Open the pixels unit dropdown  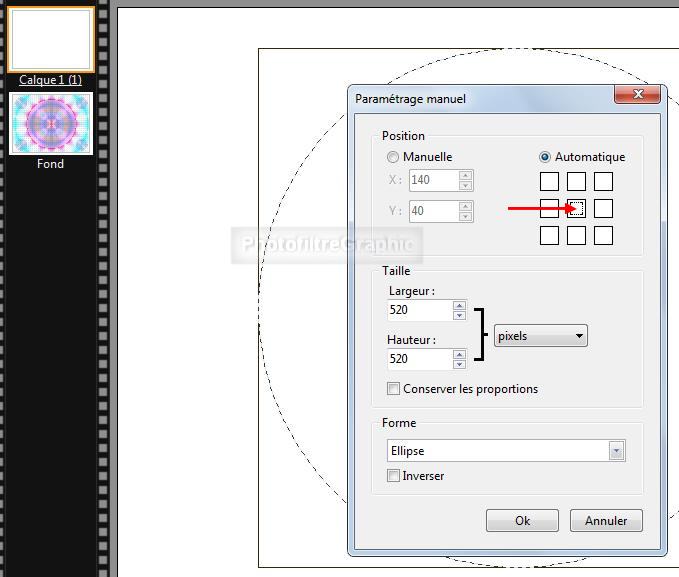click(540, 336)
